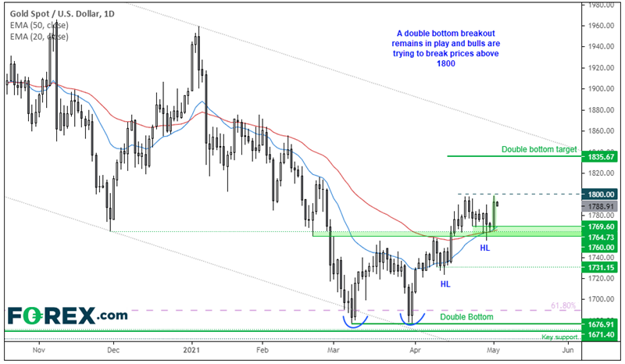Viewport: 625px width, 364px height.
Task: Click the 1820.00 price axis value
Action: [x=602, y=173]
